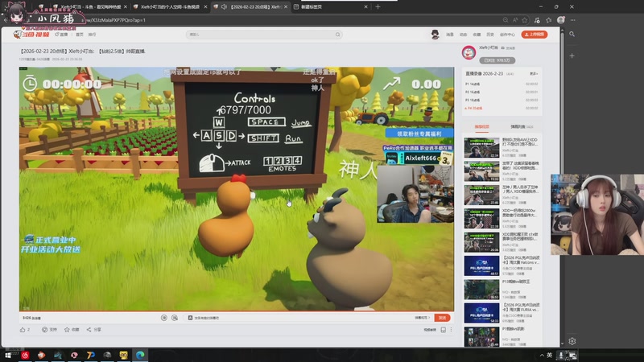Image resolution: width=644 pixels, height=362 pixels.
Task: Switch to the danmaku list tab
Action: coord(521,127)
